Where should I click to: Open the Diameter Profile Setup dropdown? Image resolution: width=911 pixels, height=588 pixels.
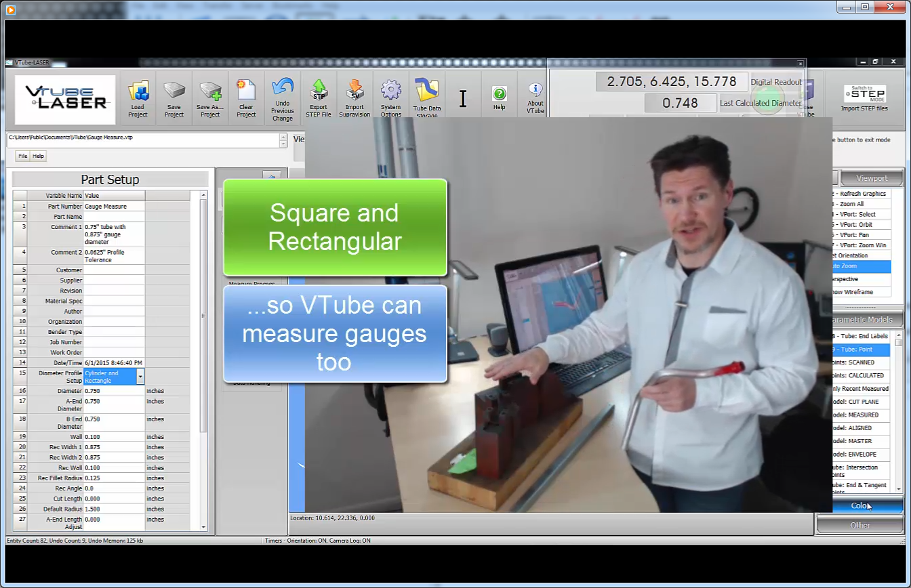[x=140, y=377]
